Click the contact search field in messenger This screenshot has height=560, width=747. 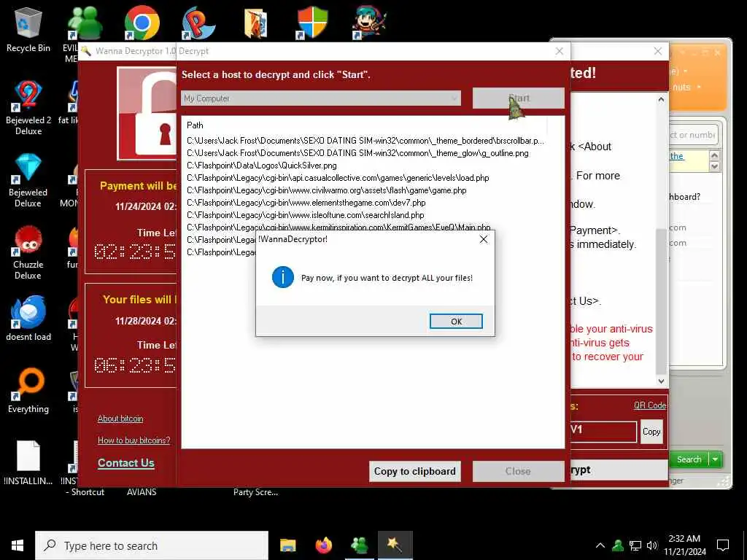[x=693, y=135]
